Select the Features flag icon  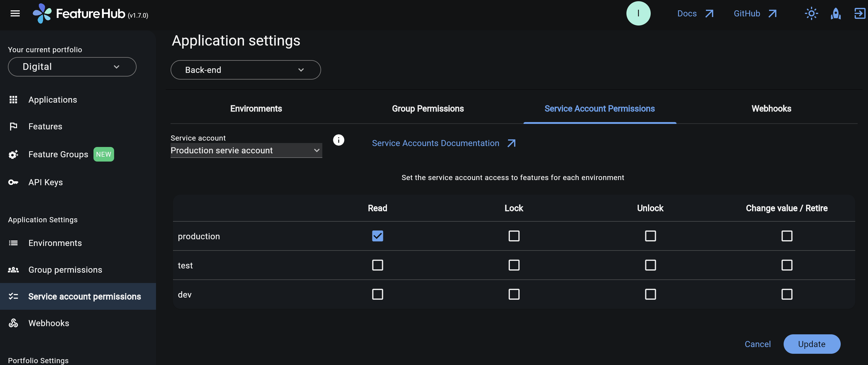coord(13,126)
